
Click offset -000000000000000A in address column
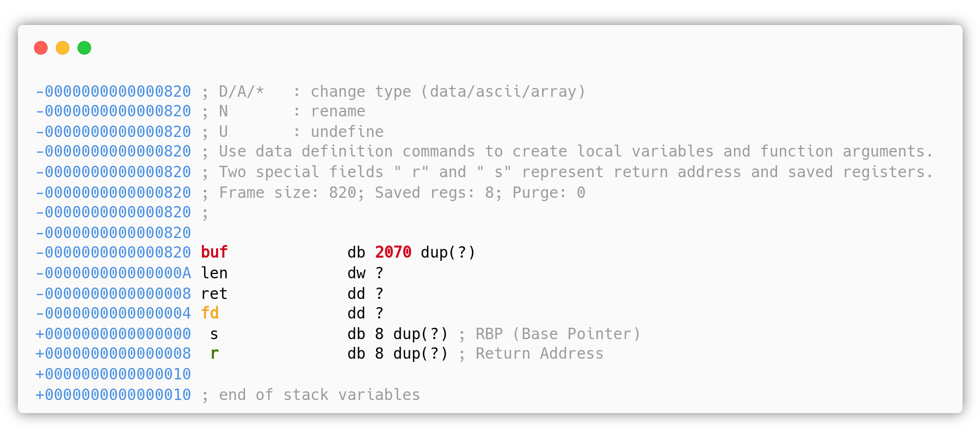coord(113,273)
